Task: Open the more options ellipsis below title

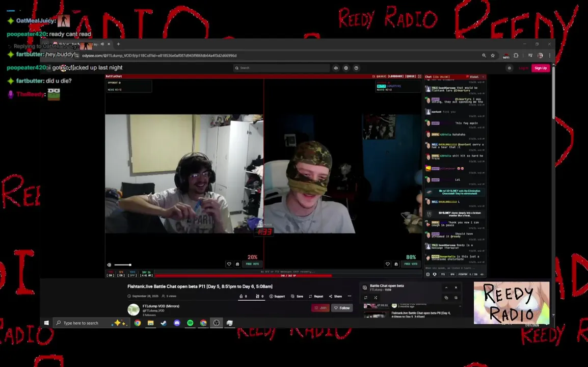Action: point(350,296)
